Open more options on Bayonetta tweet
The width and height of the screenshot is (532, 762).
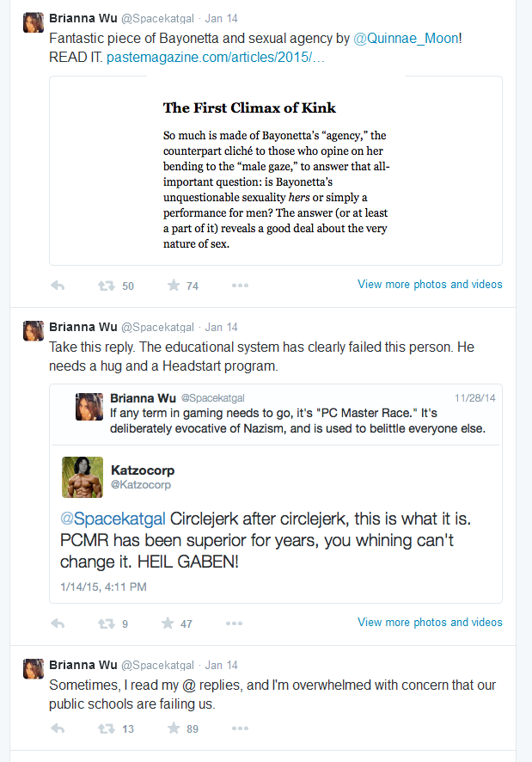(x=240, y=286)
